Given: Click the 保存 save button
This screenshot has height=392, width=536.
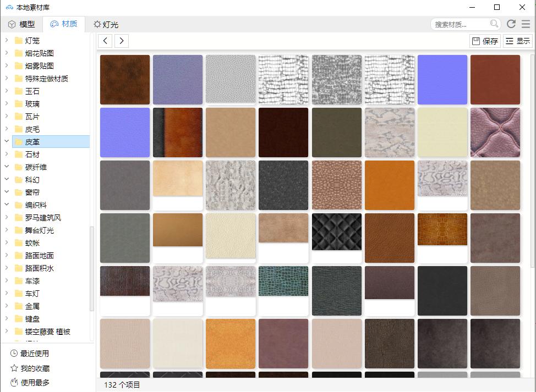Looking at the screenshot, I should (485, 41).
